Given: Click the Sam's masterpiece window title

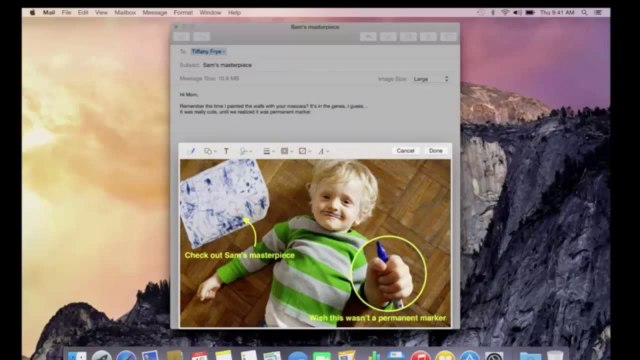Looking at the screenshot, I should [315, 27].
